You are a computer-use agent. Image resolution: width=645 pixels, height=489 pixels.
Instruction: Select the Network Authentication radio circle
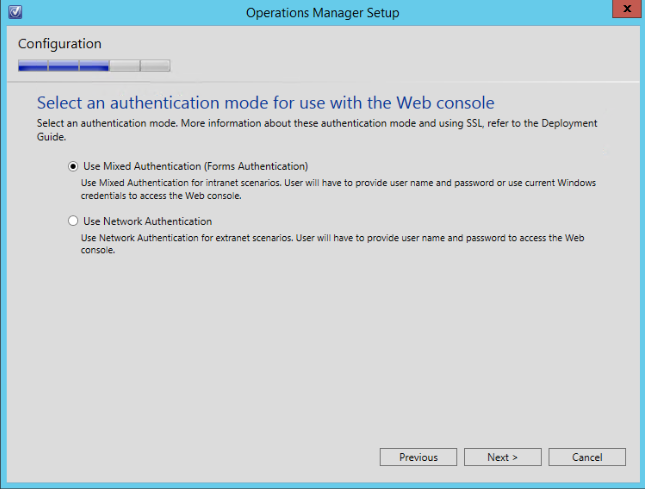click(x=72, y=221)
